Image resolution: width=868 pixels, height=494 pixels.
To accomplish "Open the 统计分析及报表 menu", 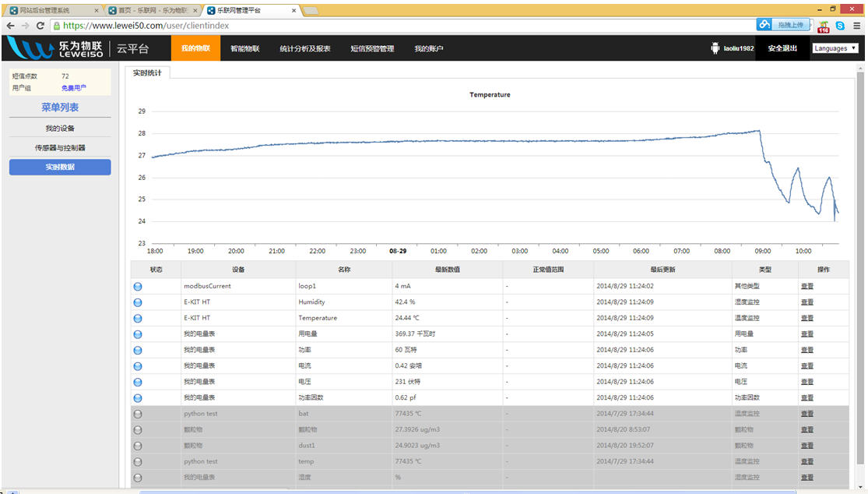I will (305, 48).
